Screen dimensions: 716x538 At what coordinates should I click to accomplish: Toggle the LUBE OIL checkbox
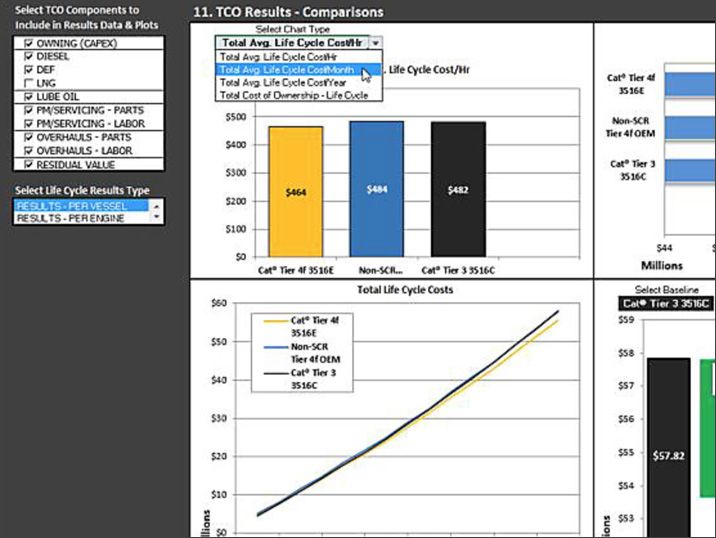(28, 98)
